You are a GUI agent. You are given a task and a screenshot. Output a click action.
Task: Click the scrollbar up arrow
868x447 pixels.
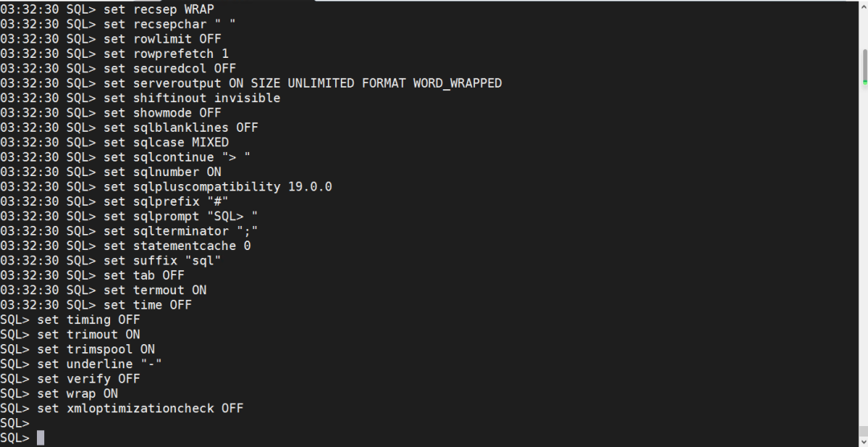[863, 7]
